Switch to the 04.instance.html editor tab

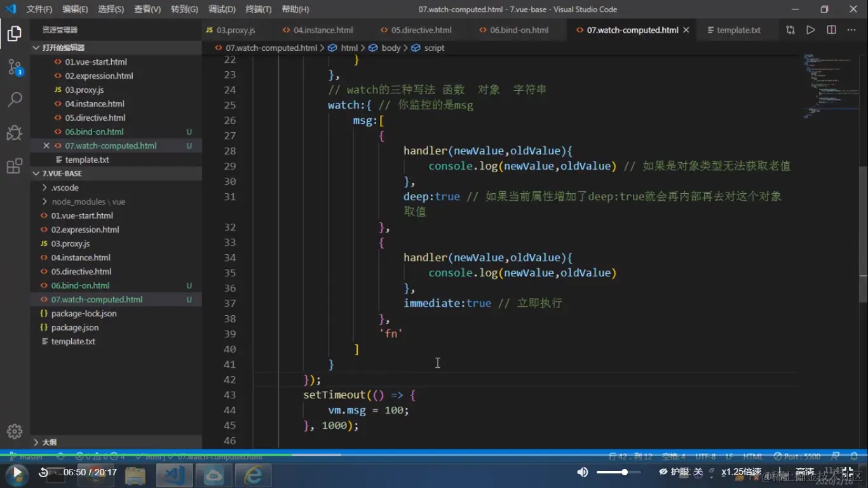pyautogui.click(x=323, y=30)
